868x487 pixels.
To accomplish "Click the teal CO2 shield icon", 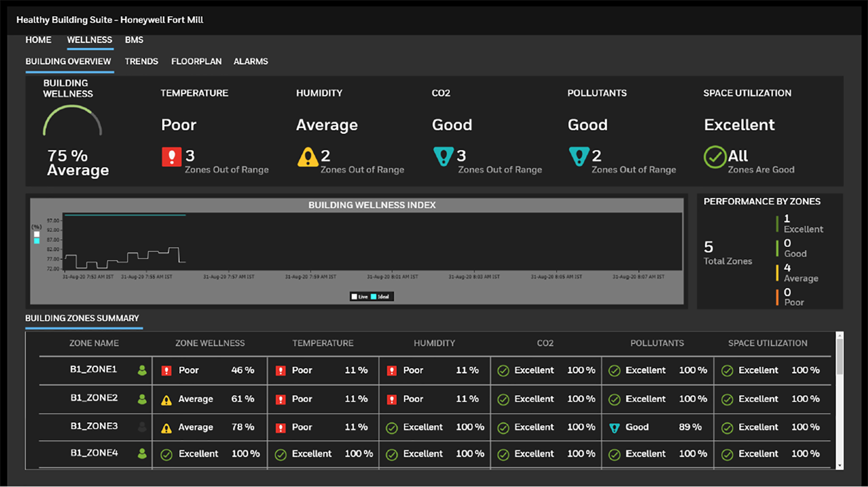I will coord(443,156).
